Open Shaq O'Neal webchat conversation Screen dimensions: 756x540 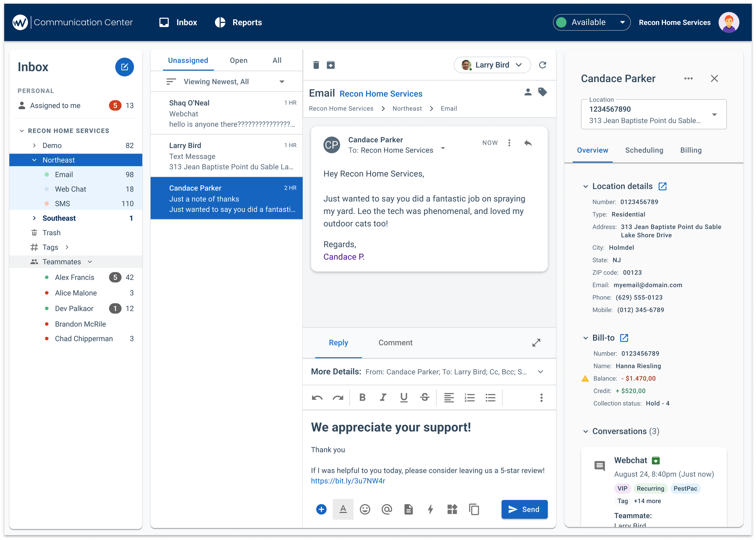(226, 113)
